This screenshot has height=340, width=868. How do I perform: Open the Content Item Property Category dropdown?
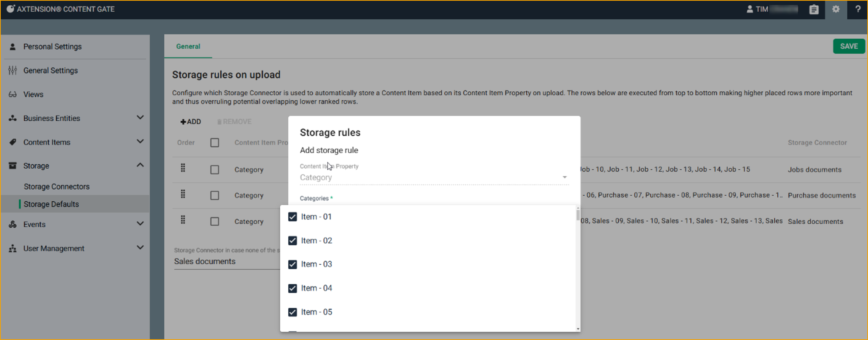point(434,177)
